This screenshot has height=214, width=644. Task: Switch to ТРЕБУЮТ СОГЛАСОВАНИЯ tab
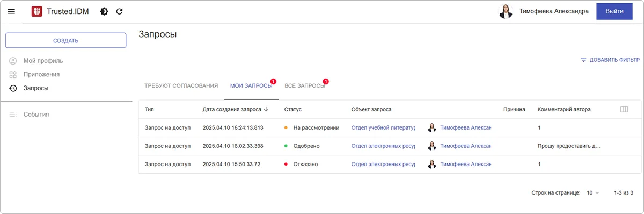click(181, 86)
